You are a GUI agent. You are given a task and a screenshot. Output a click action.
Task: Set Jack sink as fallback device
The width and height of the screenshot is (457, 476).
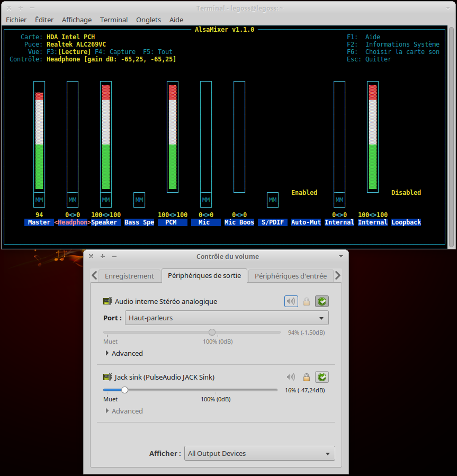coord(322,377)
